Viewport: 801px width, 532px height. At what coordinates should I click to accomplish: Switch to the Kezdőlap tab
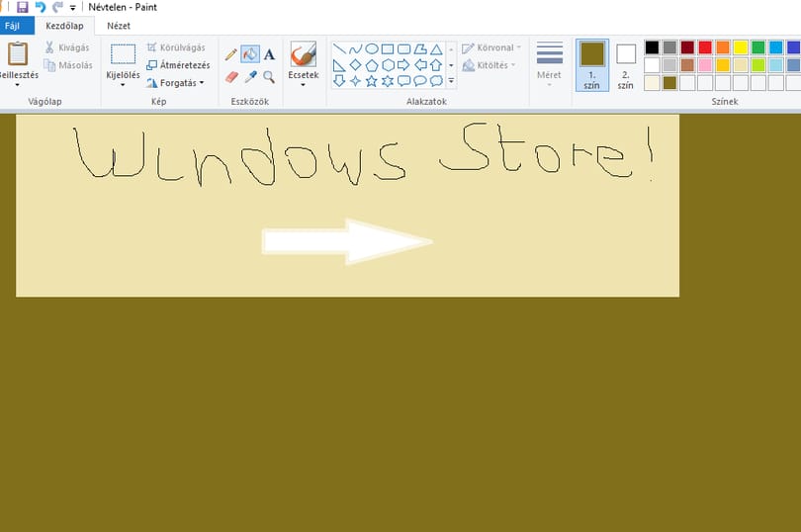[x=64, y=26]
